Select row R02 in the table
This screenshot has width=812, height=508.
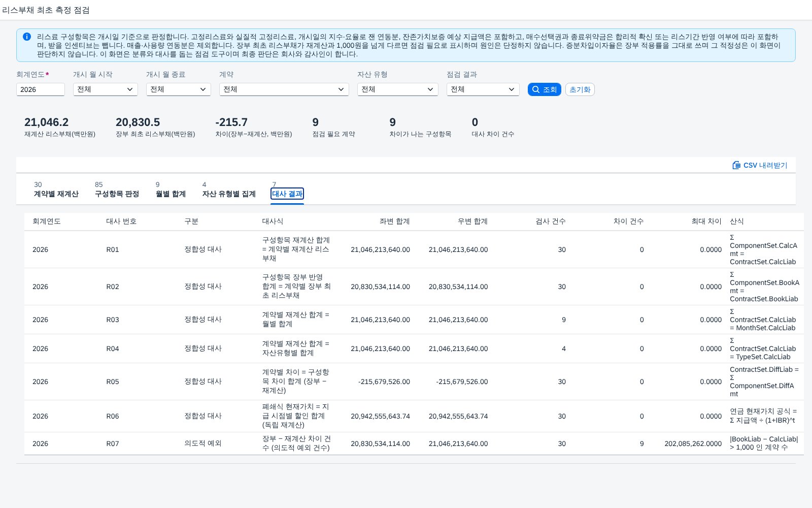[x=414, y=287]
